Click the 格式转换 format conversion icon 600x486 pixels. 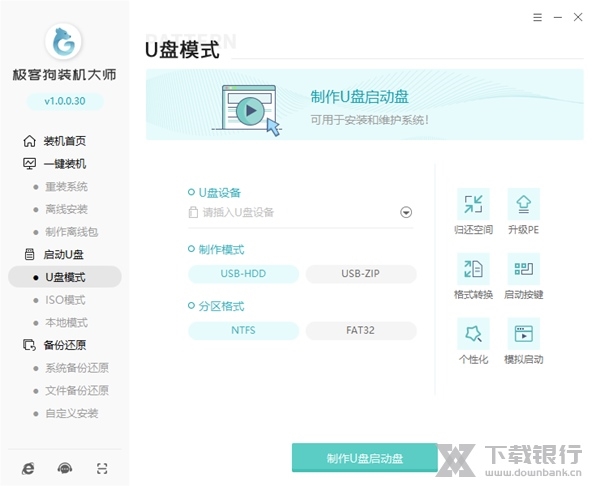coord(473,269)
